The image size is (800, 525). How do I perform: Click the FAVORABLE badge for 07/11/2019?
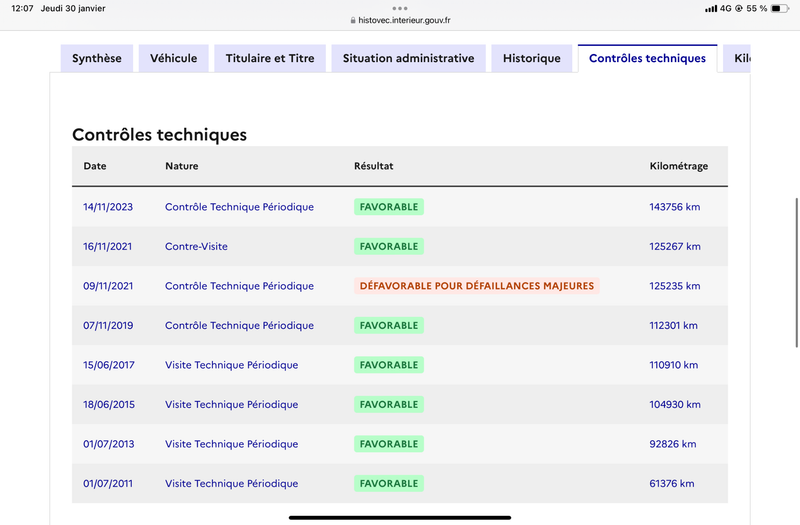click(389, 326)
